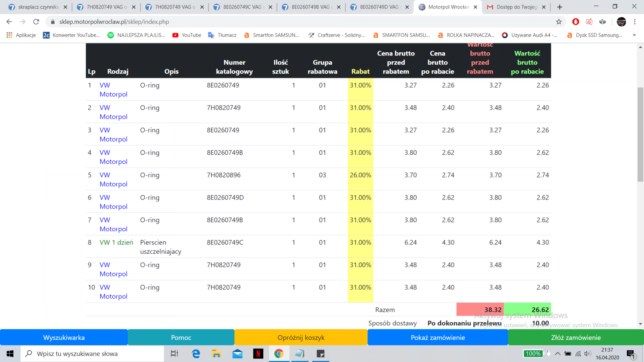Screen dimensions: 644x362
Task: Open Aplikacje apps grid bookmark
Action: point(21,35)
